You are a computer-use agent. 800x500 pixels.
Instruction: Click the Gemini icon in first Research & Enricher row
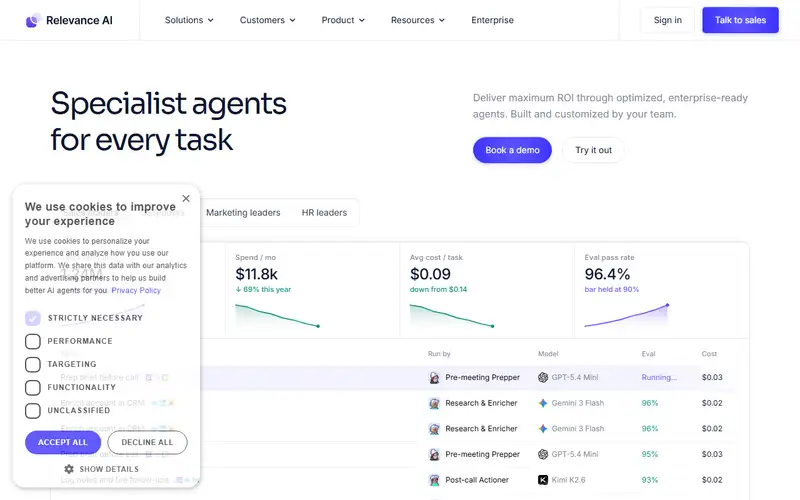(543, 403)
